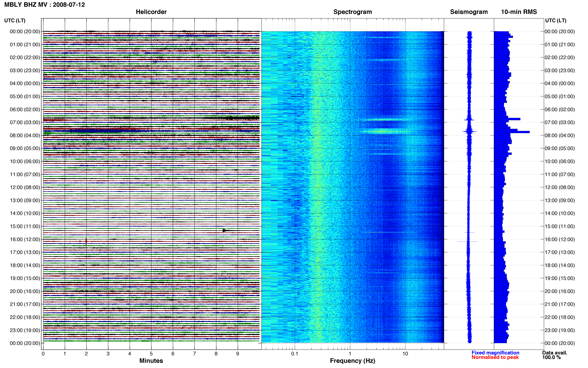Viewport: 588px width, 368px height.
Task: Click minute tick label '9' under helicorder
Action: (237, 354)
